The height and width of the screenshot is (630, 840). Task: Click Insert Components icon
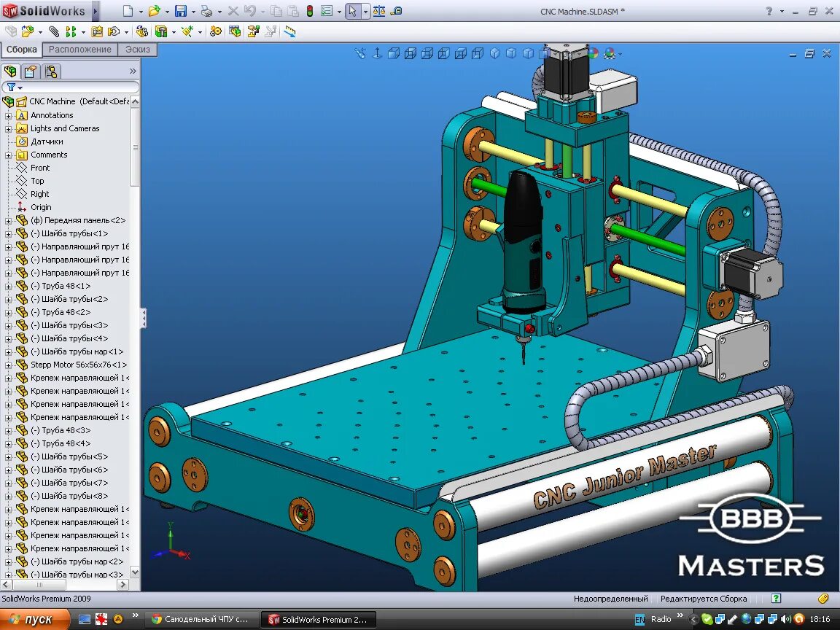pyautogui.click(x=27, y=31)
